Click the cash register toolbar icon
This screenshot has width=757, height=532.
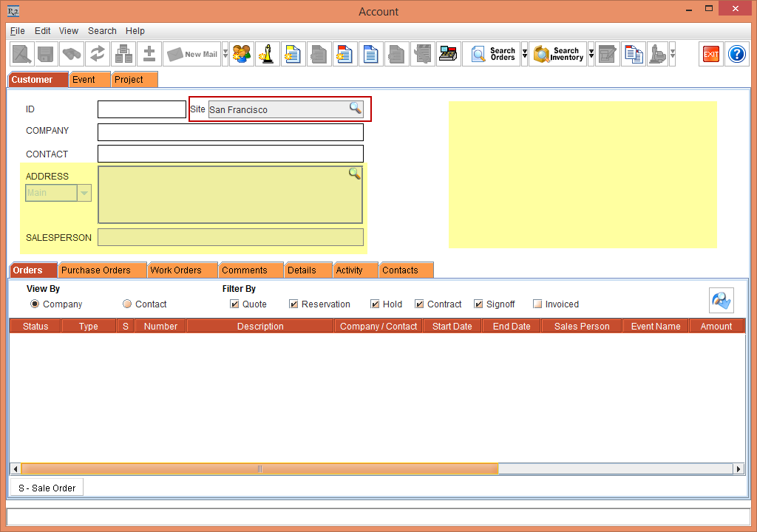[448, 54]
